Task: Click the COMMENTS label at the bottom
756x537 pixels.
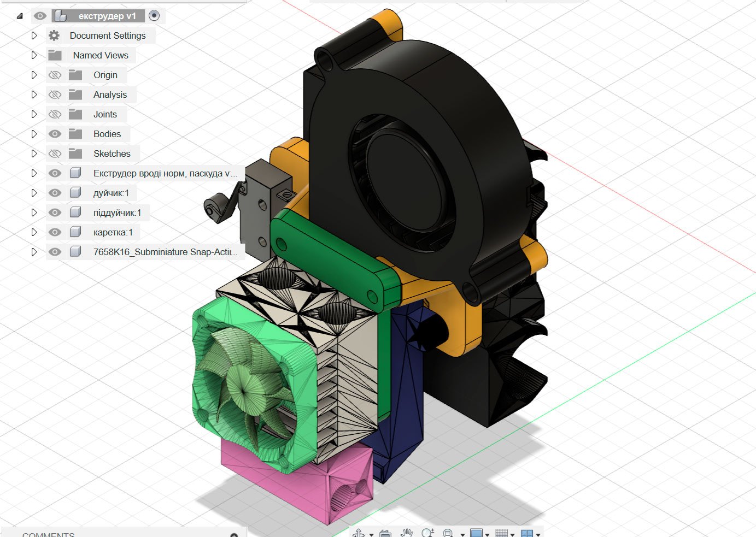Action: click(x=49, y=534)
